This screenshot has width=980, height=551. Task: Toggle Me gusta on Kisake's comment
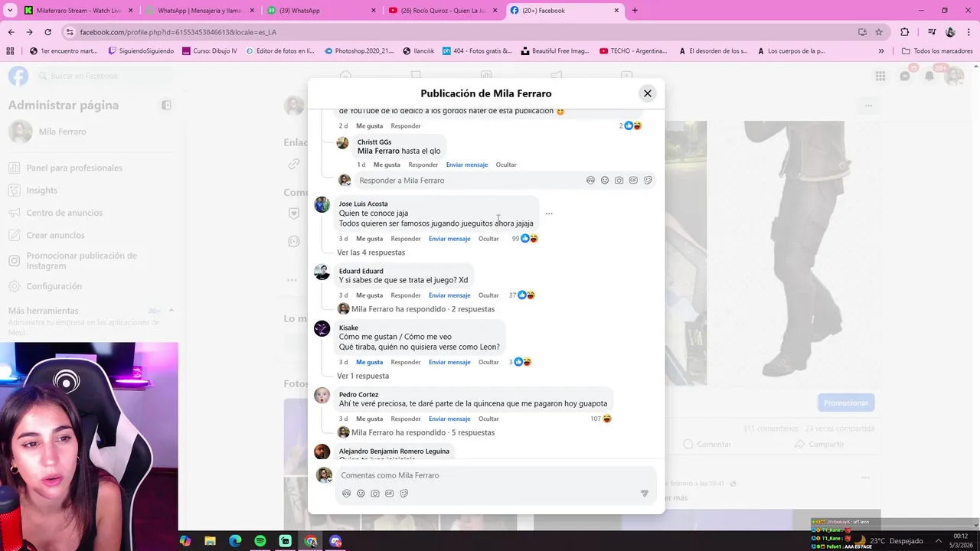click(369, 362)
